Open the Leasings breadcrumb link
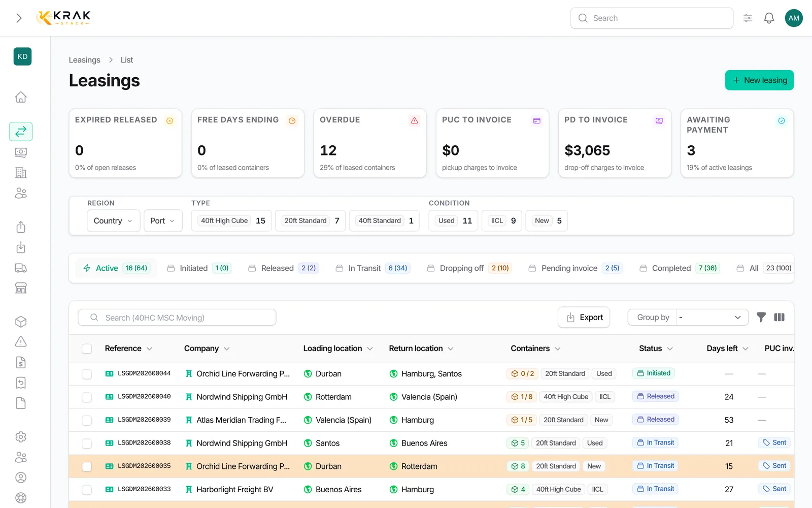 pyautogui.click(x=85, y=60)
